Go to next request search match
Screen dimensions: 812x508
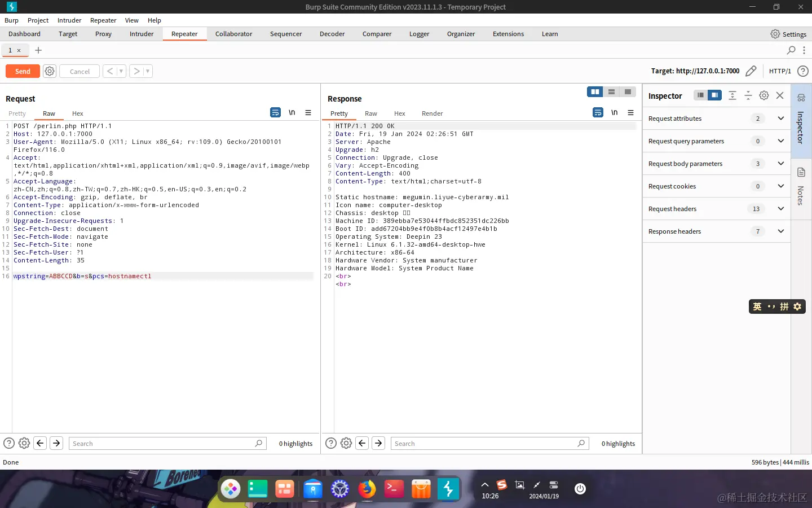pos(56,443)
